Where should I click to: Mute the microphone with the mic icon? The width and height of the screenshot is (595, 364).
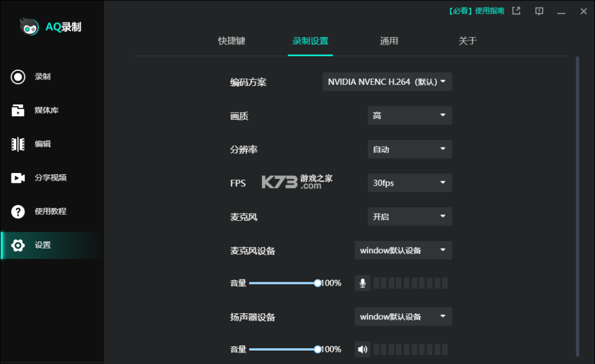363,283
